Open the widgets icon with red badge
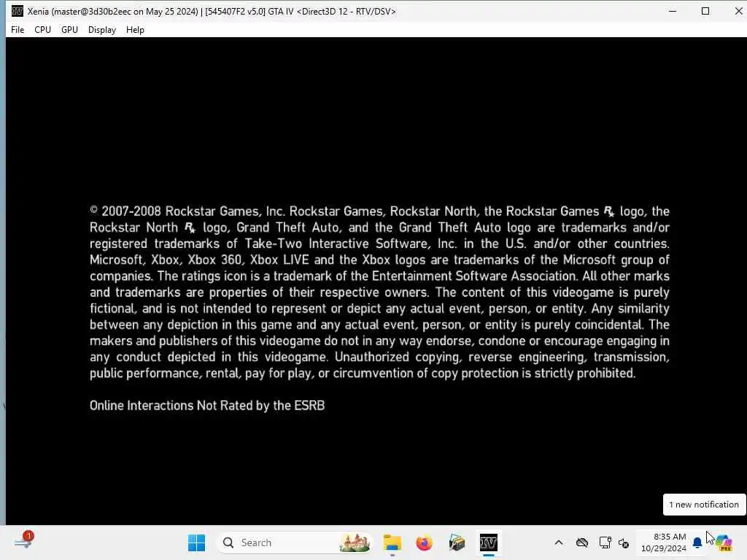Screen dimensions: 747x560 [x=23, y=542]
